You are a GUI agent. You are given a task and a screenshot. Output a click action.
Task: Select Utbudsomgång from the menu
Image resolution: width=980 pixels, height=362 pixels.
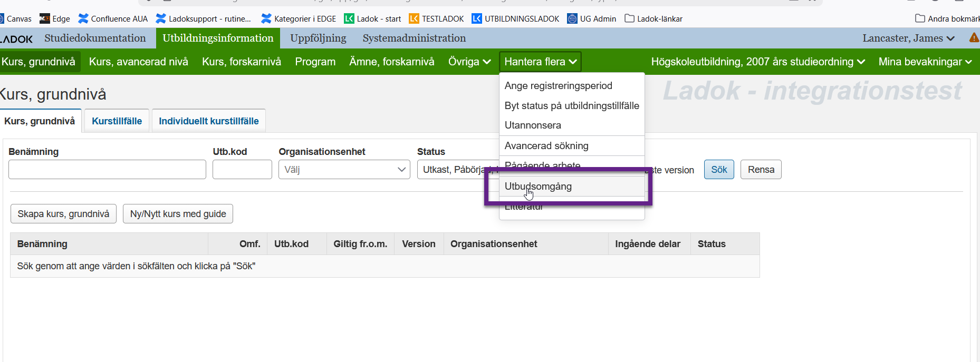coord(538,187)
